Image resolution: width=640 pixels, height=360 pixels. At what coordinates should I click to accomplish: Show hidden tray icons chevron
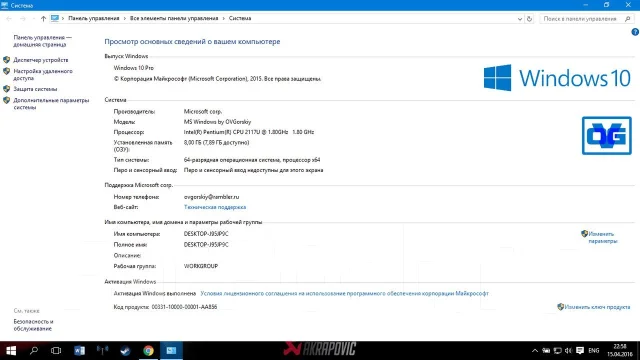535,351
